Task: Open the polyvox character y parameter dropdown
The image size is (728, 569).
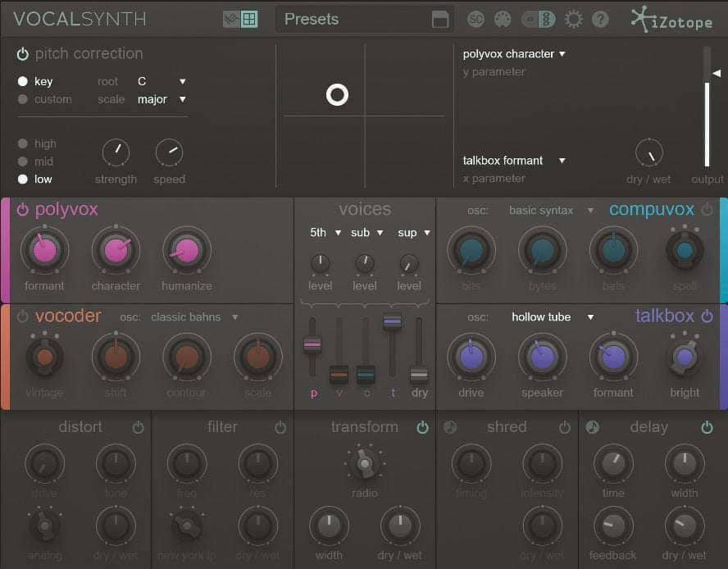Action: click(x=514, y=54)
